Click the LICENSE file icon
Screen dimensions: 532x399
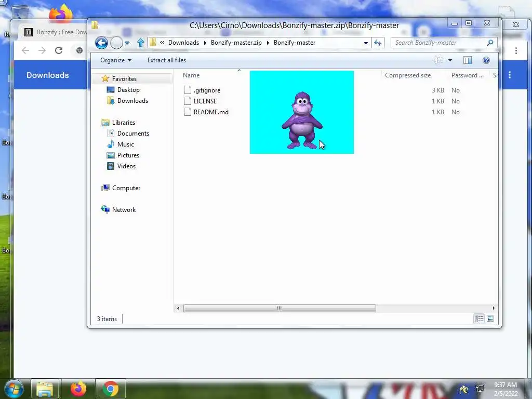pyautogui.click(x=188, y=101)
